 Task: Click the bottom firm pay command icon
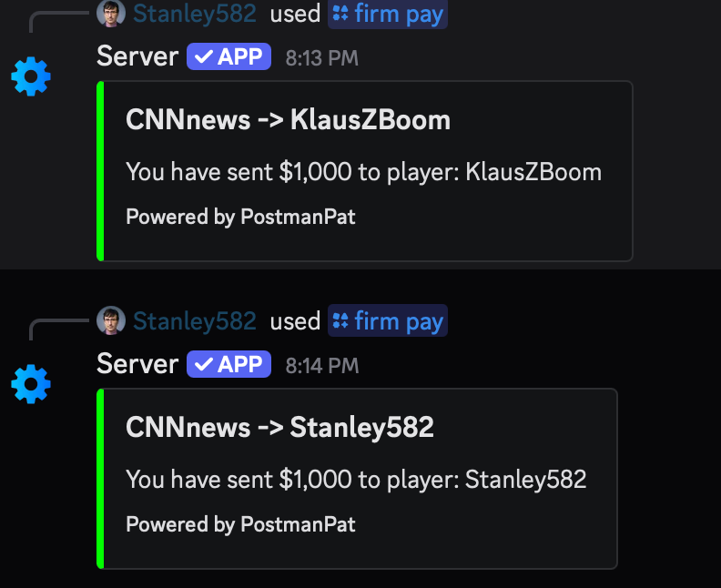point(341,320)
